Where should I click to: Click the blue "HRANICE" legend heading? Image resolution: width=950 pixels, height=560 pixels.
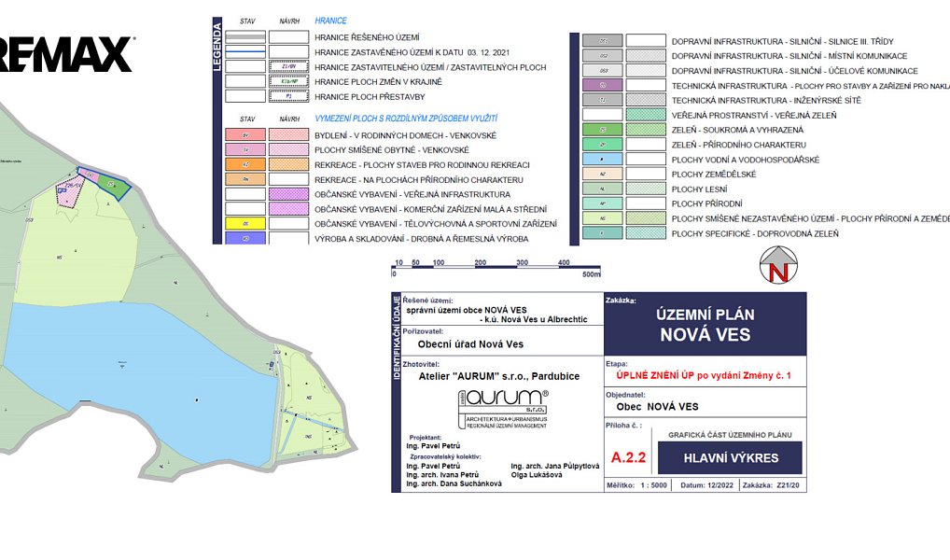(x=330, y=21)
